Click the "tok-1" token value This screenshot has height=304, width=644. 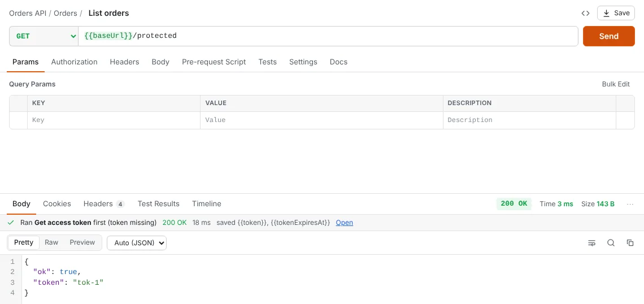coord(88,283)
